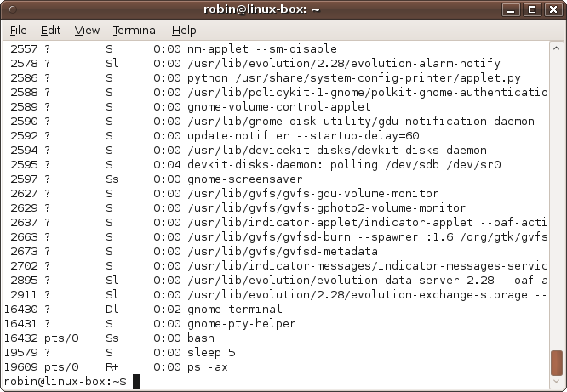Click the gvfs-gdu-volume-monitor path
Viewport: 567px width, 392px height.
[x=313, y=193]
